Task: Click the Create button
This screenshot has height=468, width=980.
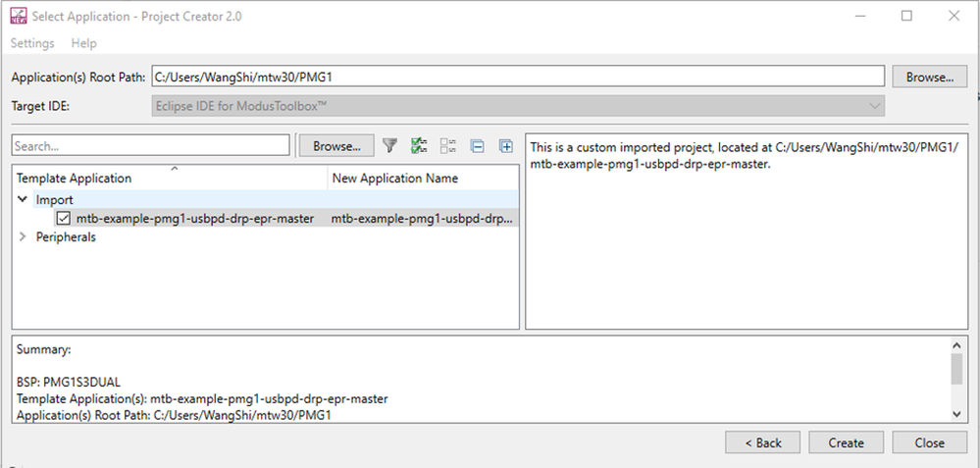Action: point(847,442)
